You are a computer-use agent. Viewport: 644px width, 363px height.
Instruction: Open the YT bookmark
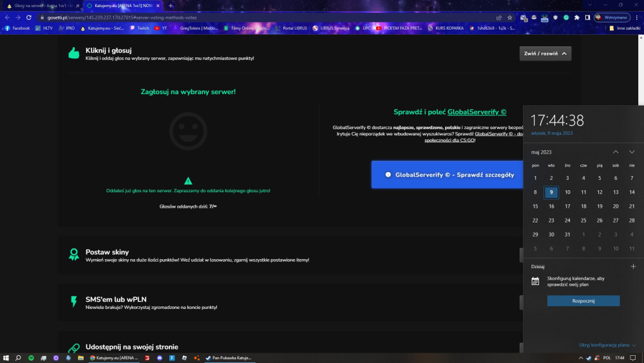click(x=161, y=28)
